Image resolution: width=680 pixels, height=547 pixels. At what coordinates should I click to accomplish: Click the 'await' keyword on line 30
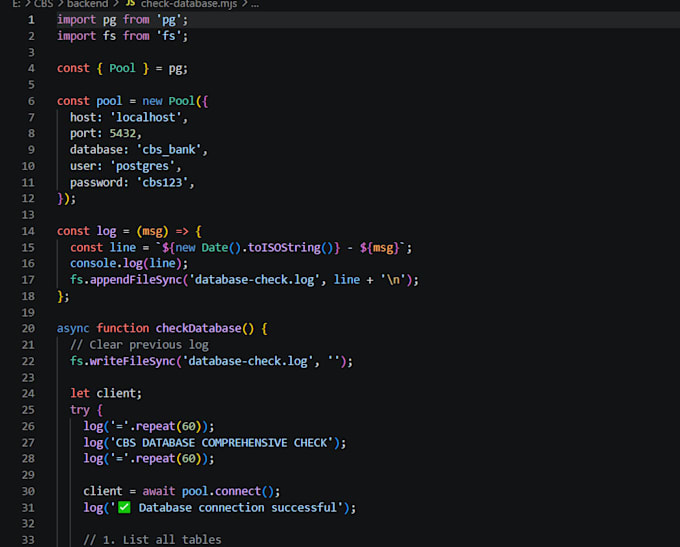click(x=159, y=491)
